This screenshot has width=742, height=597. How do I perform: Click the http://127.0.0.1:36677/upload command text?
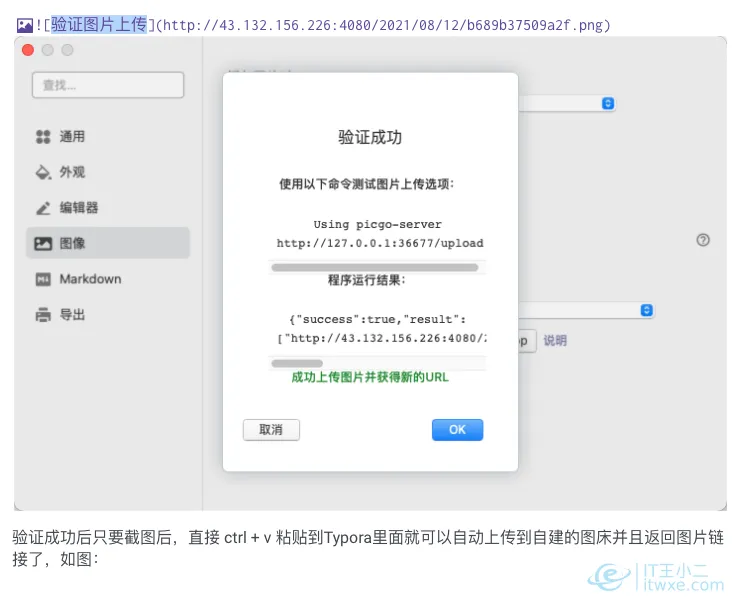tap(380, 243)
